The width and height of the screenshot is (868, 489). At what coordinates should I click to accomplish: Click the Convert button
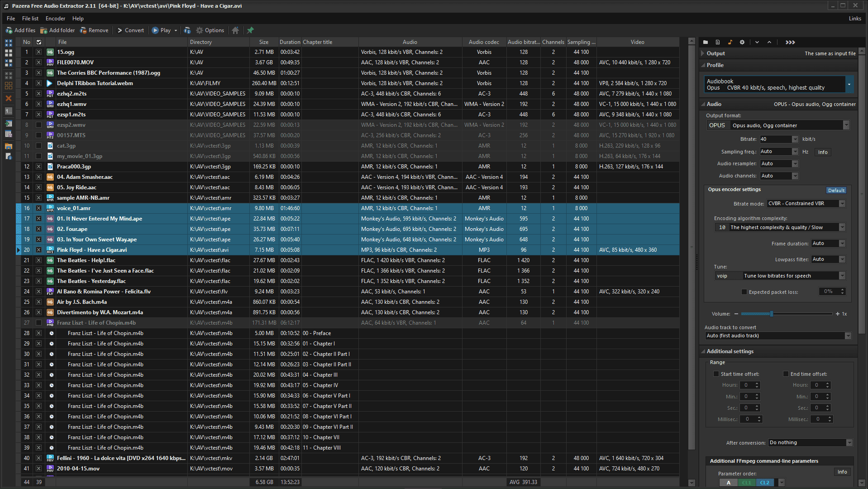[x=130, y=30]
